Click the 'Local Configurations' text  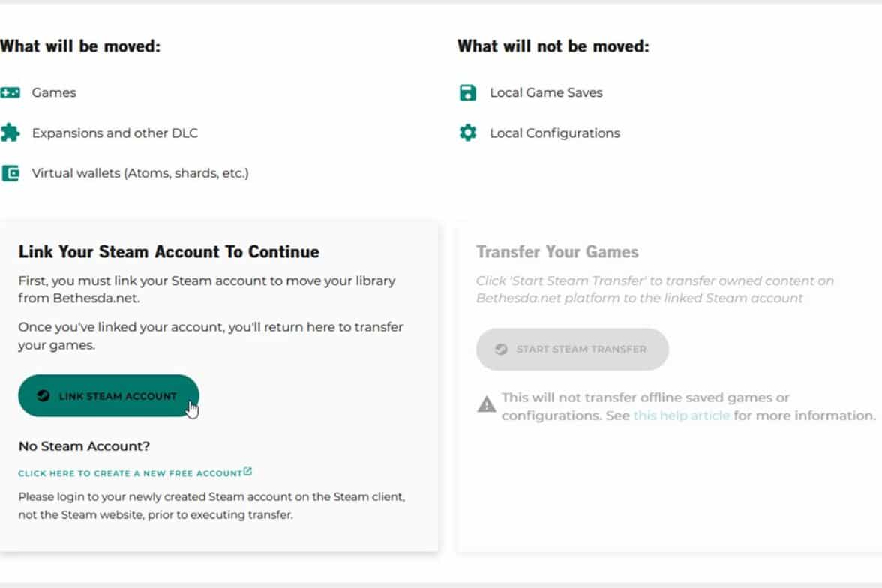click(555, 133)
